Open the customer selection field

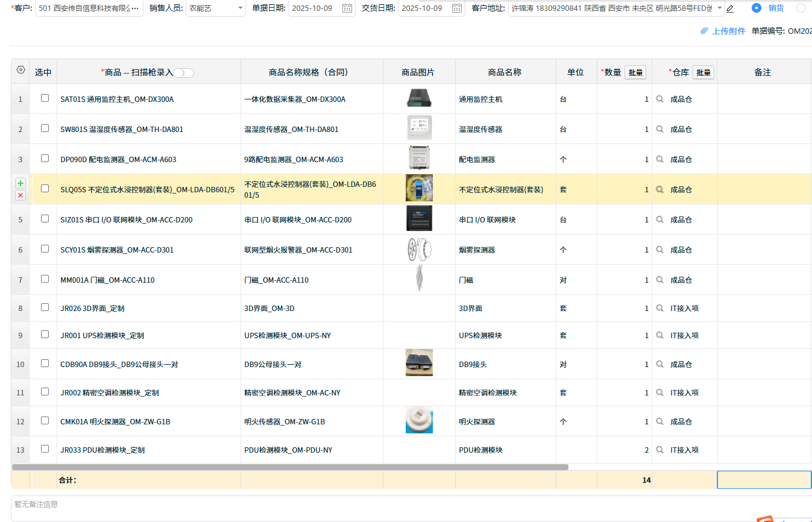coord(89,8)
